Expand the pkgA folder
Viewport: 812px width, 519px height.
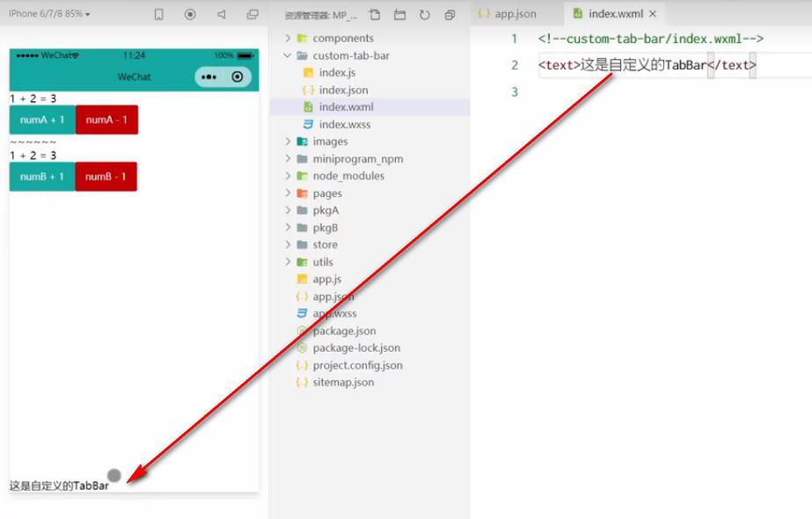point(288,210)
